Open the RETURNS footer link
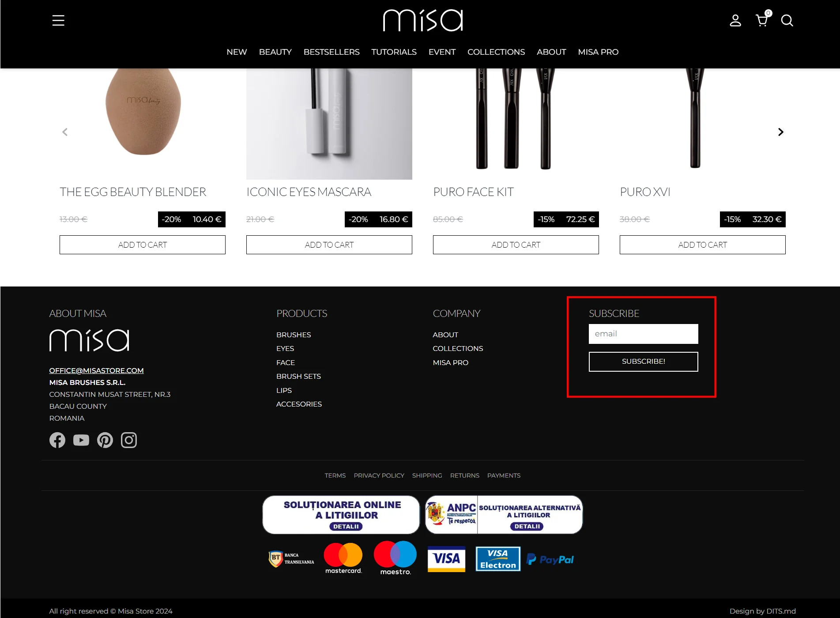The height and width of the screenshot is (618, 840). tap(465, 476)
